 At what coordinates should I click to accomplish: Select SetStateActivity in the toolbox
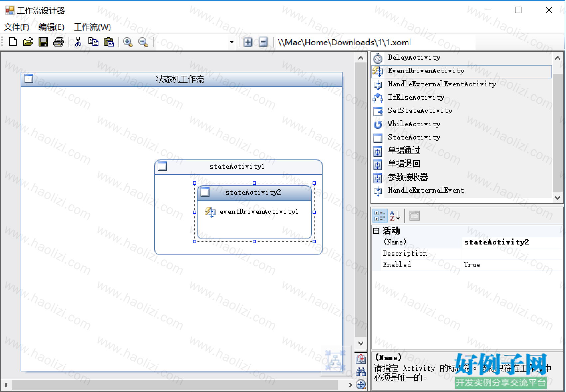coord(462,111)
